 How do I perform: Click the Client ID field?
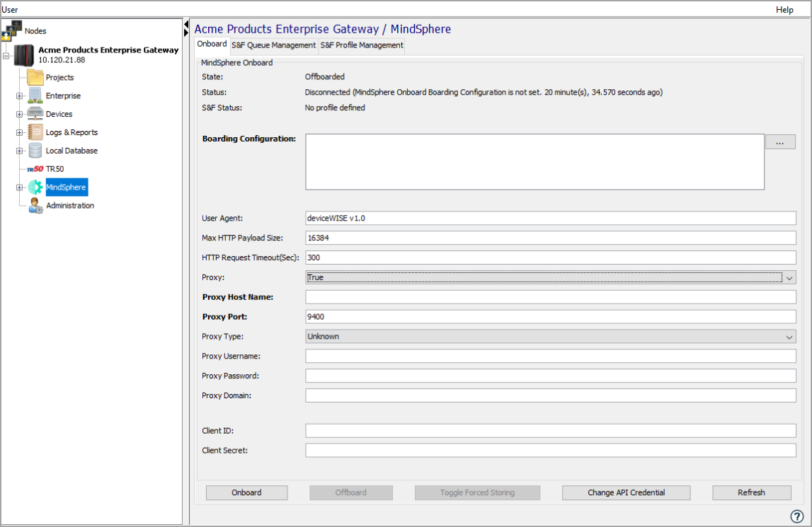551,431
